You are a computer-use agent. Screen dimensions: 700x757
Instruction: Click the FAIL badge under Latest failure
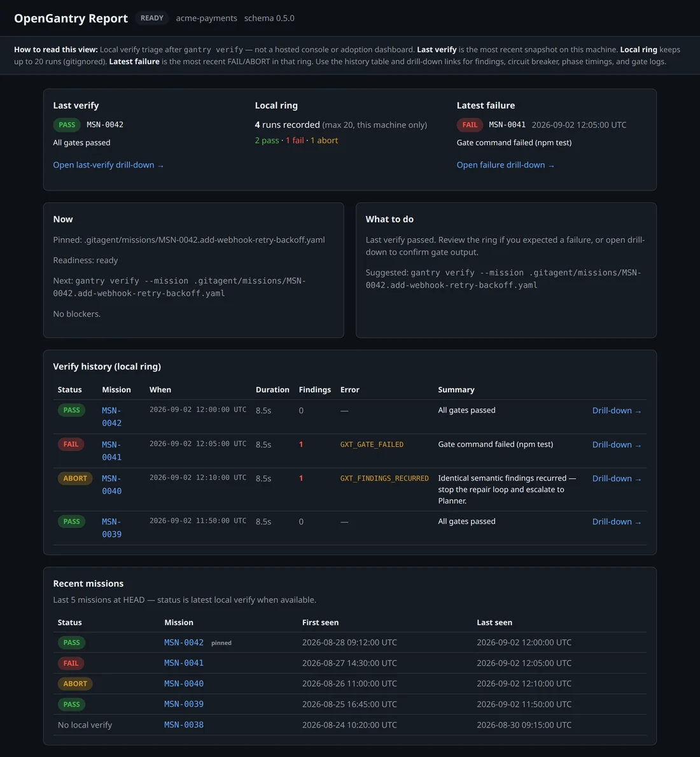pos(470,125)
